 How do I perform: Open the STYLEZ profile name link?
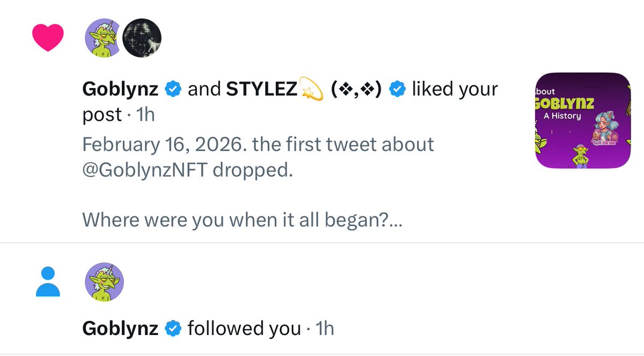[x=261, y=90]
